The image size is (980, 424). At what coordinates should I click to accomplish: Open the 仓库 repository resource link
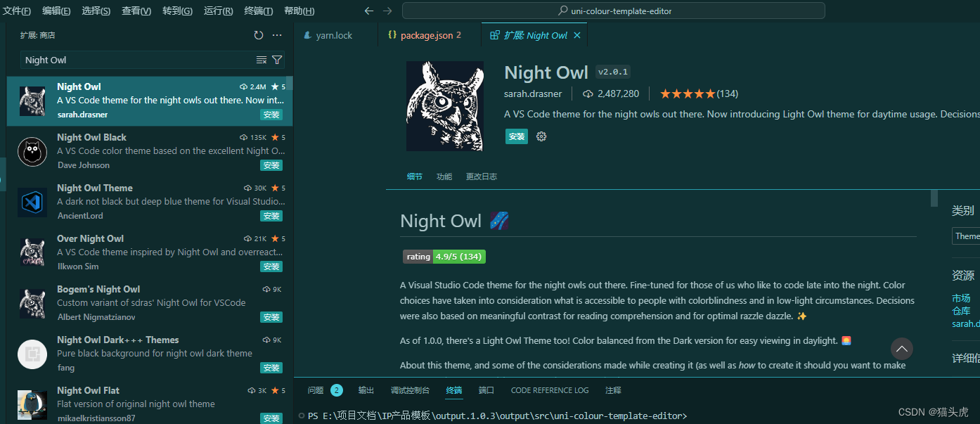pos(961,311)
